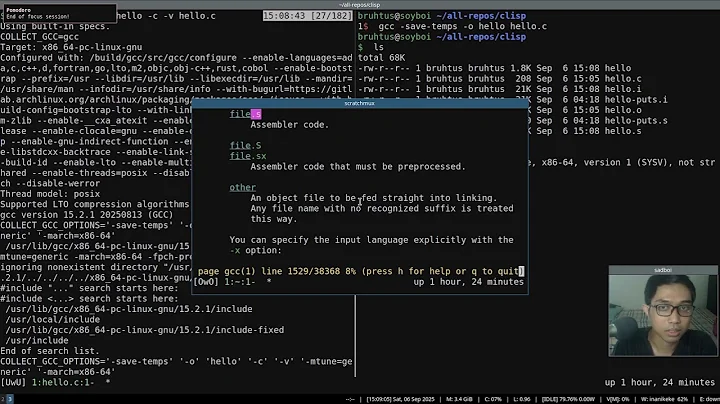Viewport: 720px width, 404px height.
Task: Click the underlined file.sx entry
Action: click(248, 156)
